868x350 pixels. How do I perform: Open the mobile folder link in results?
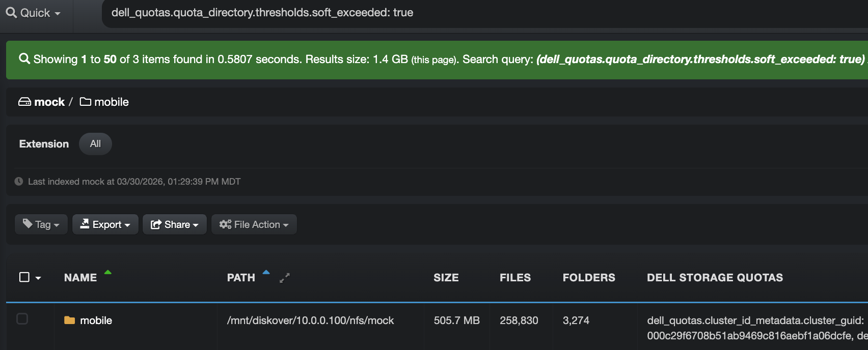pyautogui.click(x=96, y=320)
